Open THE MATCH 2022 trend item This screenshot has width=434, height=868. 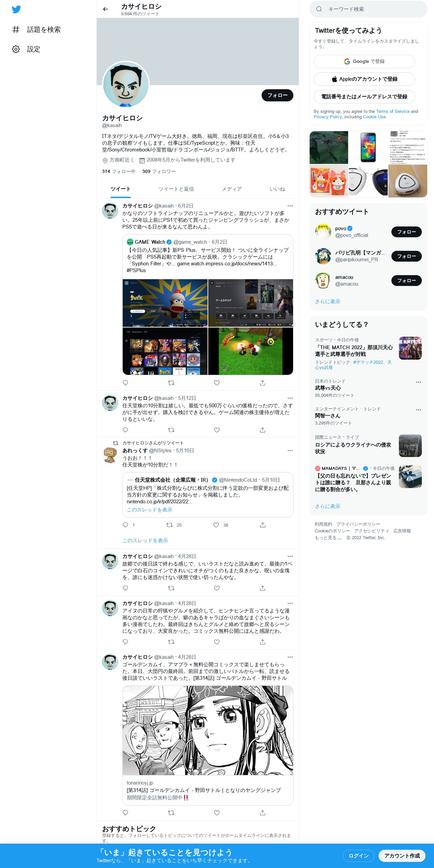pos(368,353)
